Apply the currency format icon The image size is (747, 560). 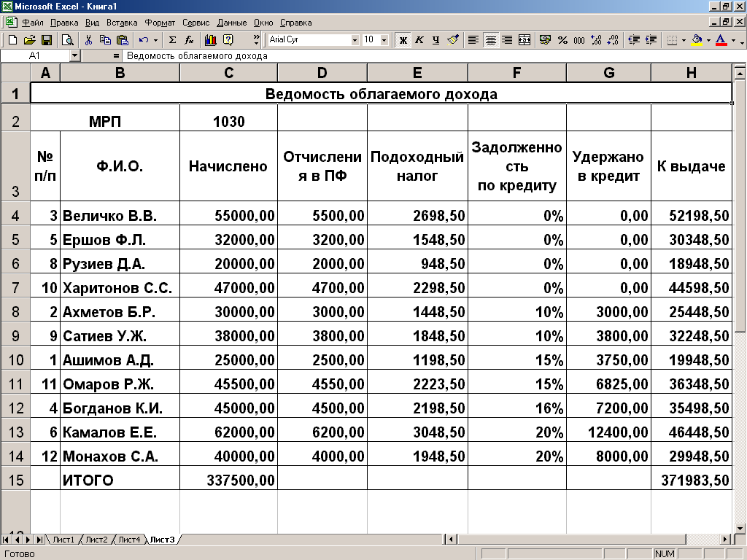546,40
